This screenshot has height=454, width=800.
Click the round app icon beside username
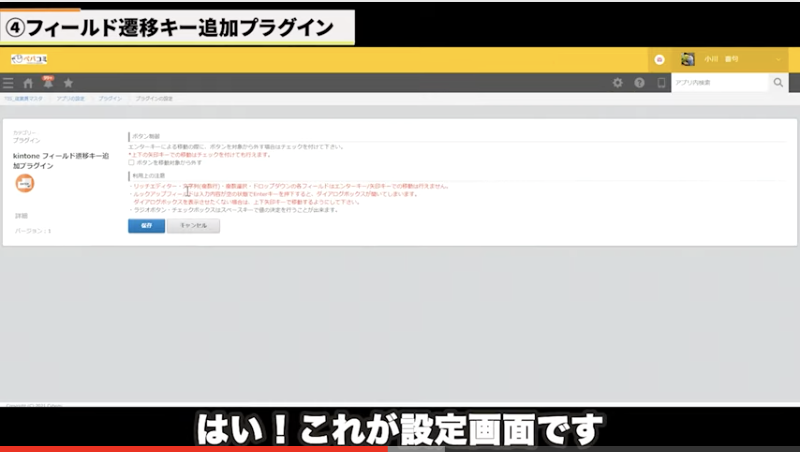click(x=659, y=59)
